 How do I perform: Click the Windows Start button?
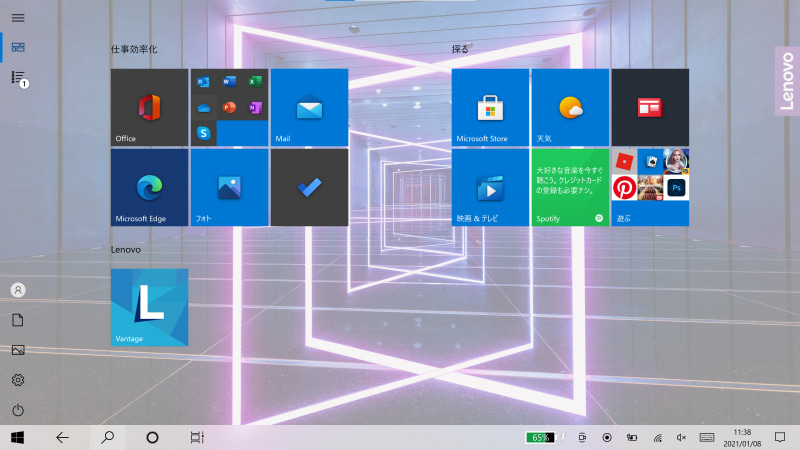click(x=17, y=437)
